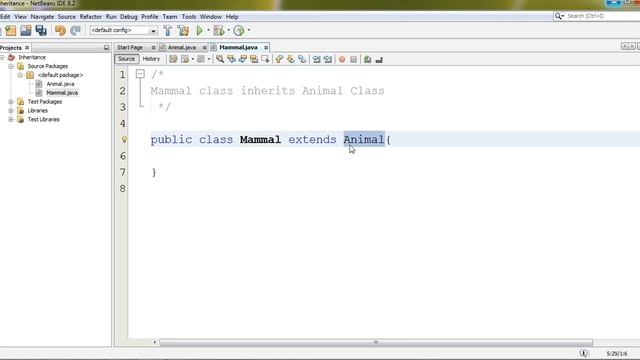The height and width of the screenshot is (360, 640).
Task: Click the Toggle Bookmark icon
Action: pos(302,60)
